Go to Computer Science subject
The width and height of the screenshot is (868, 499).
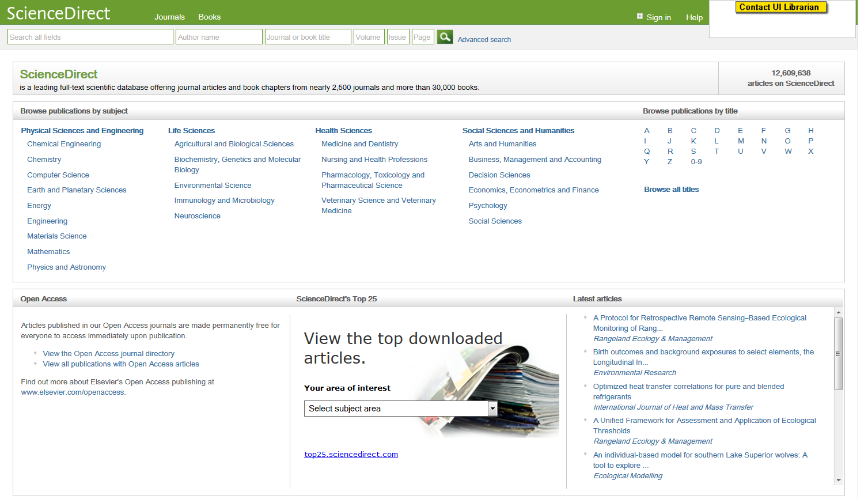click(58, 175)
